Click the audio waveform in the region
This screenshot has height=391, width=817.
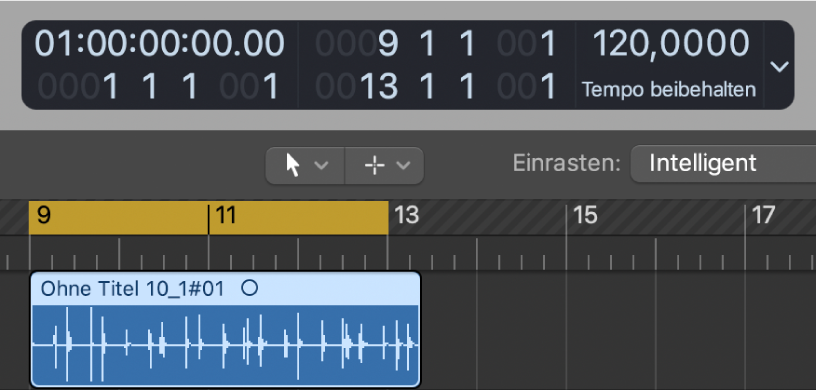click(225, 345)
